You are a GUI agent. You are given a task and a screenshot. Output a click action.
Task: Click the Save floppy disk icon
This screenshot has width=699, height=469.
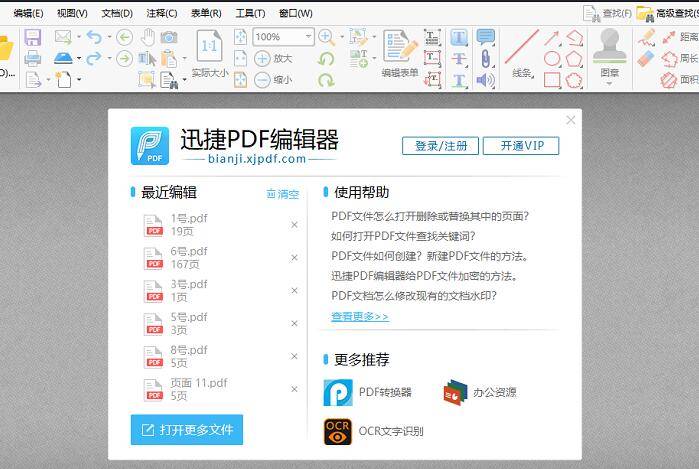pyautogui.click(x=33, y=37)
